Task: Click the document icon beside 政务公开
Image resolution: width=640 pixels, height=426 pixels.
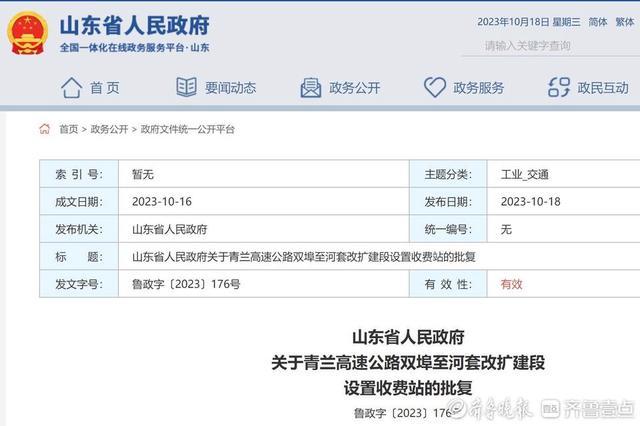Action: (x=311, y=88)
